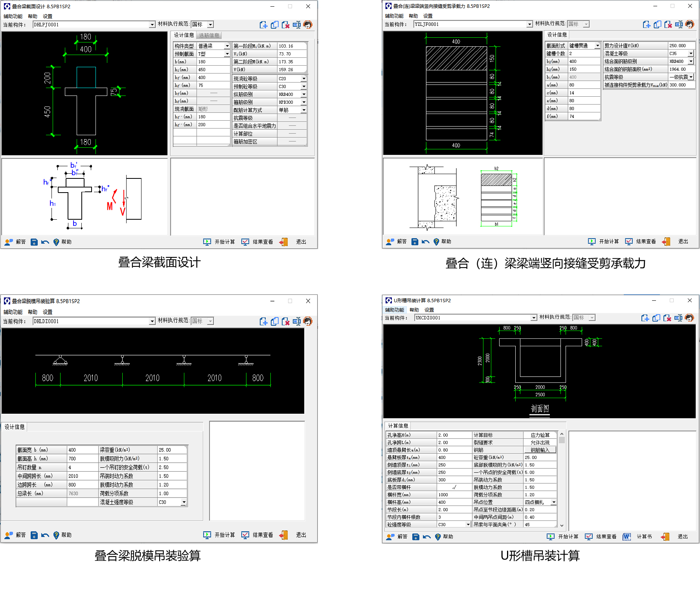Open 抗震等级 一级抗震 dropdown
Image resolution: width=700 pixels, height=597 pixels.
click(x=691, y=77)
